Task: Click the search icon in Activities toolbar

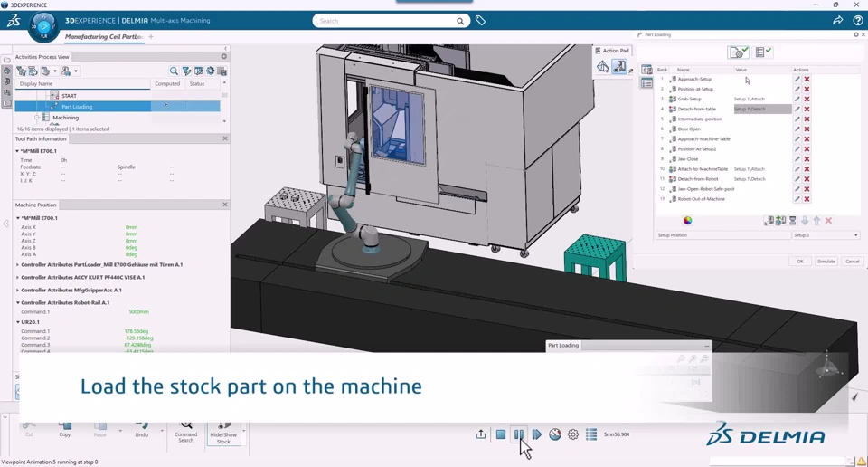Action: (x=174, y=71)
